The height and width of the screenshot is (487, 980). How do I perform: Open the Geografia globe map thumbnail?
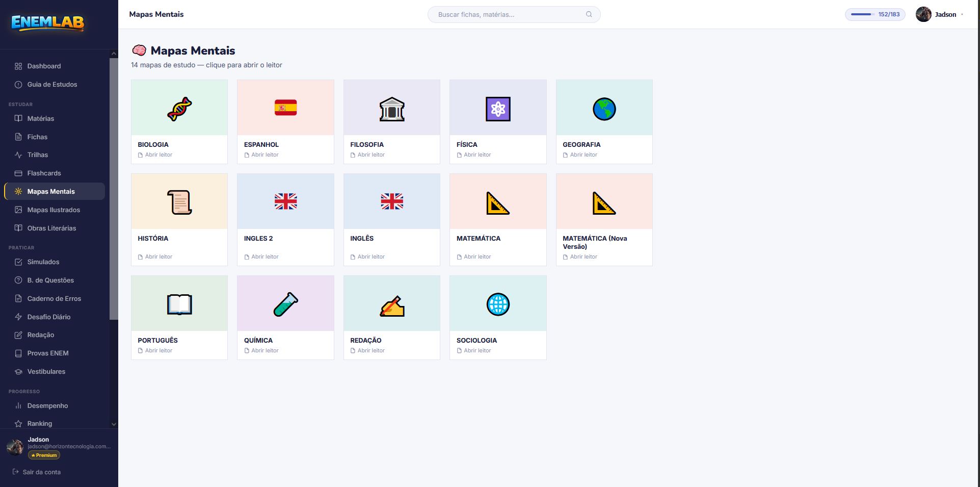pyautogui.click(x=604, y=108)
